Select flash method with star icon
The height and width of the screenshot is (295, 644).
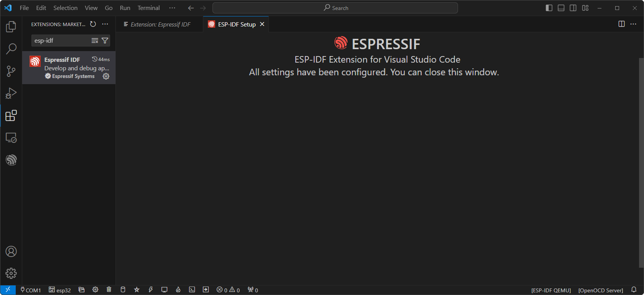(x=137, y=290)
